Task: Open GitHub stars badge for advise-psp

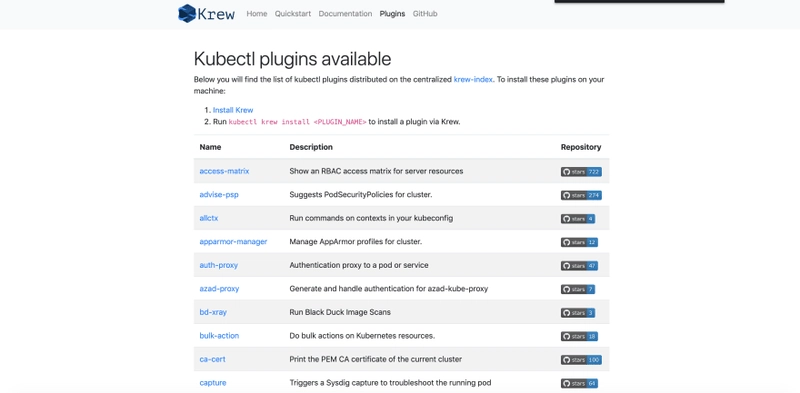Action: (581, 195)
